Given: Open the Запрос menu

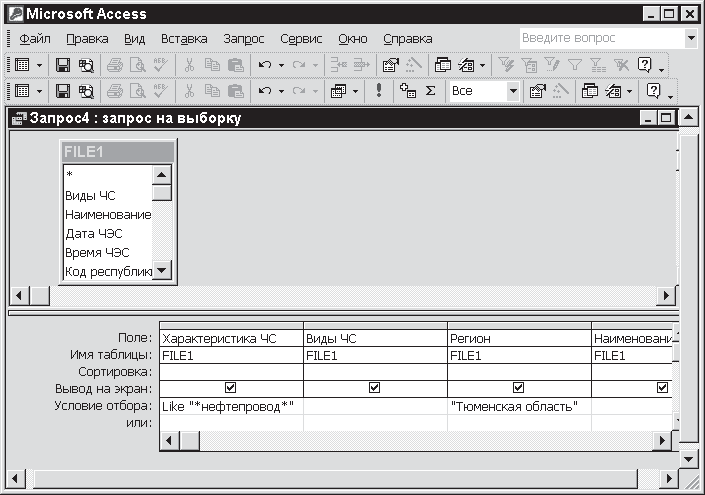Looking at the screenshot, I should (x=244, y=39).
